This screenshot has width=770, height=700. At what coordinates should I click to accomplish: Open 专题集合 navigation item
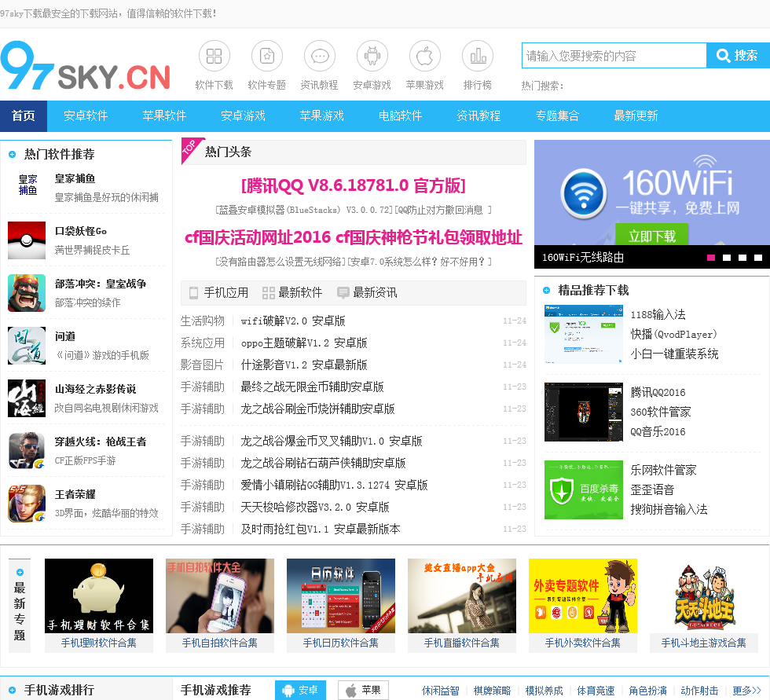click(x=557, y=115)
